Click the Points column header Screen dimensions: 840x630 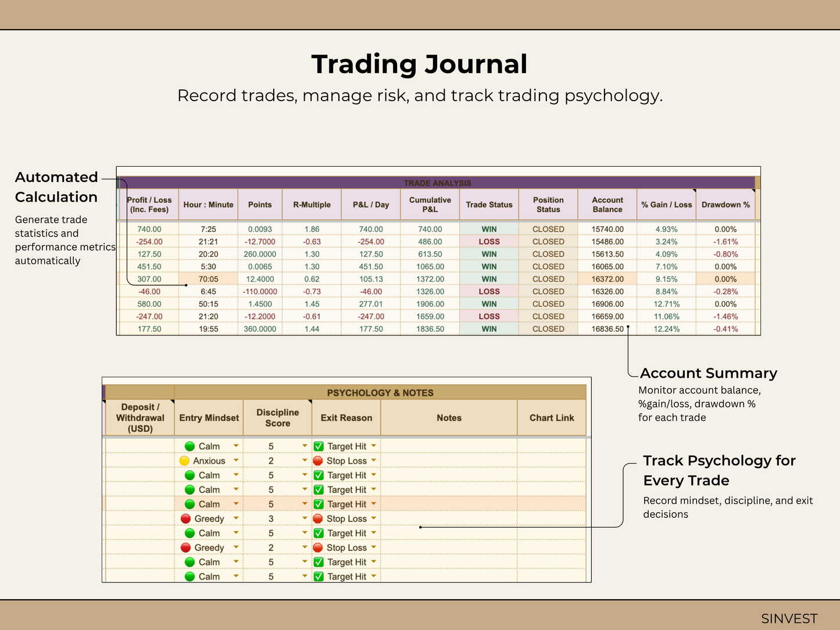260,205
